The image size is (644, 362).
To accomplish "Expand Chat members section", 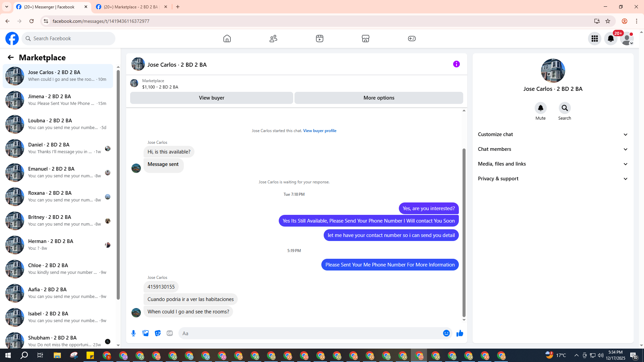I will tap(553, 149).
